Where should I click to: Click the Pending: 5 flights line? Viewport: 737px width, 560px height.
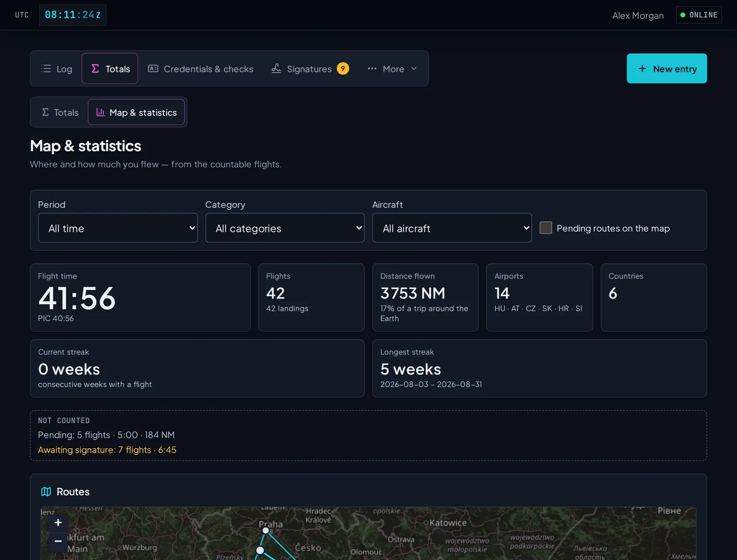(x=106, y=435)
